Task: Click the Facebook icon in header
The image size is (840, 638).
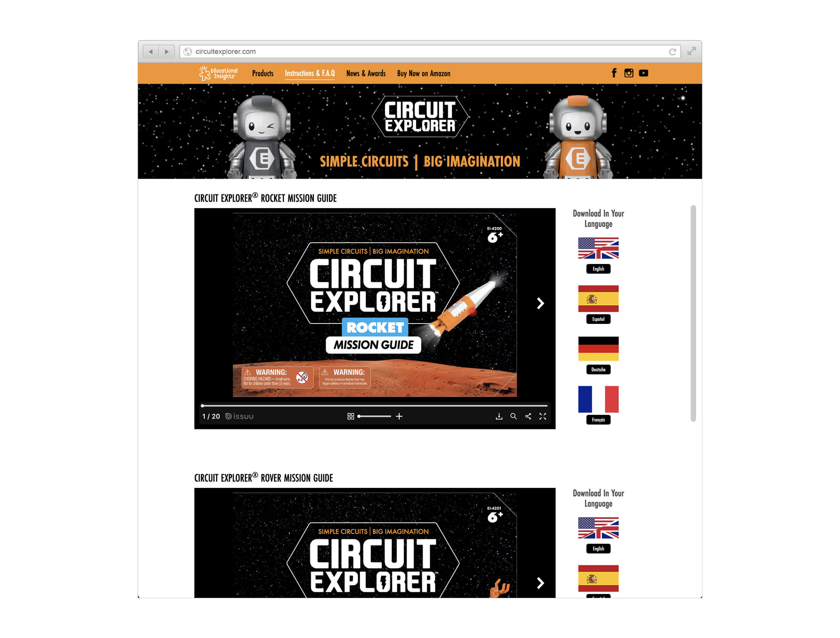Action: (614, 74)
